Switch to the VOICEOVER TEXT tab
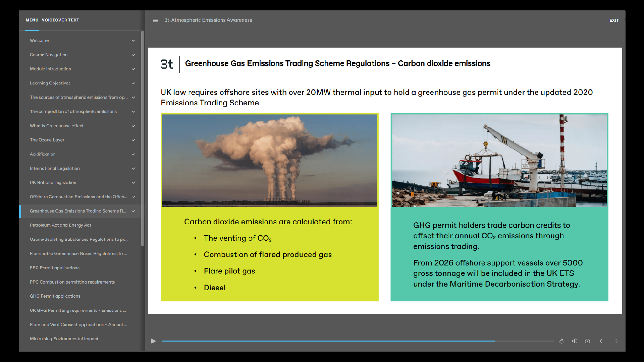Viewport: 644px width, 362px height. pos(60,20)
